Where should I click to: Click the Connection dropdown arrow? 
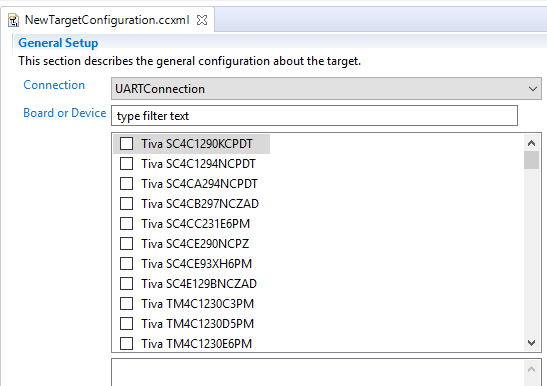point(532,89)
